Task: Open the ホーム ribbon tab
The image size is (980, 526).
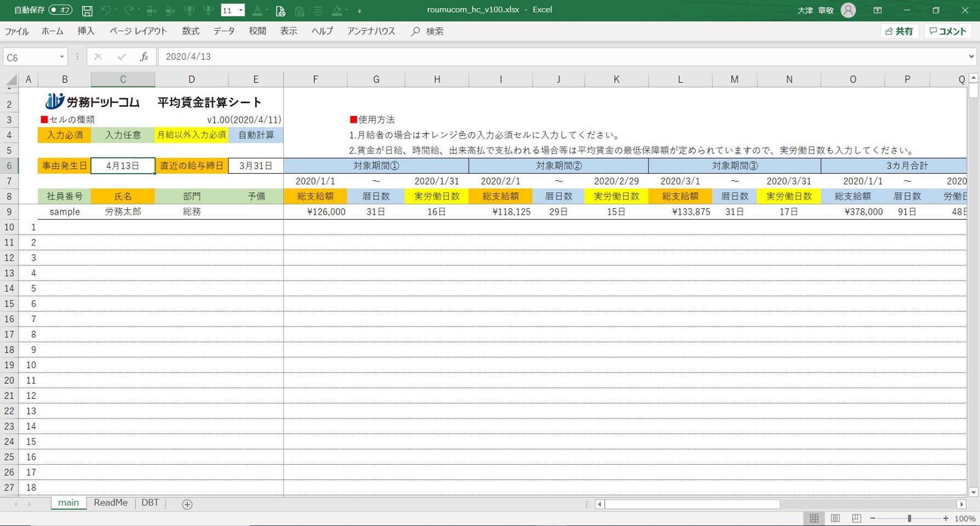Action: tap(53, 31)
